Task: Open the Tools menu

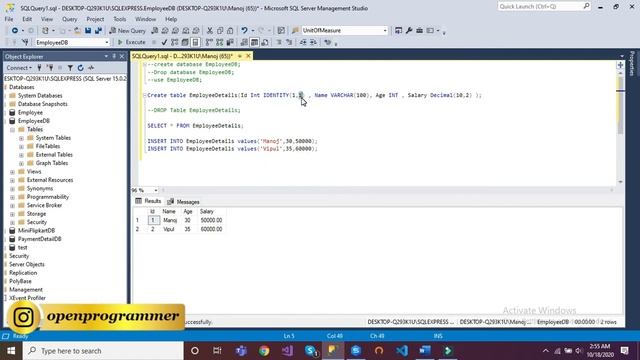Action: click(x=120, y=19)
